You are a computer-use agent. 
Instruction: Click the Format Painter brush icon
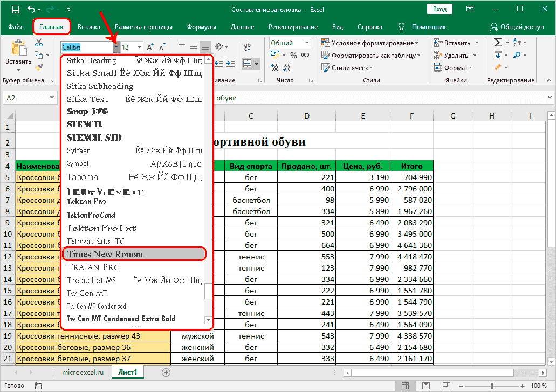(x=39, y=67)
